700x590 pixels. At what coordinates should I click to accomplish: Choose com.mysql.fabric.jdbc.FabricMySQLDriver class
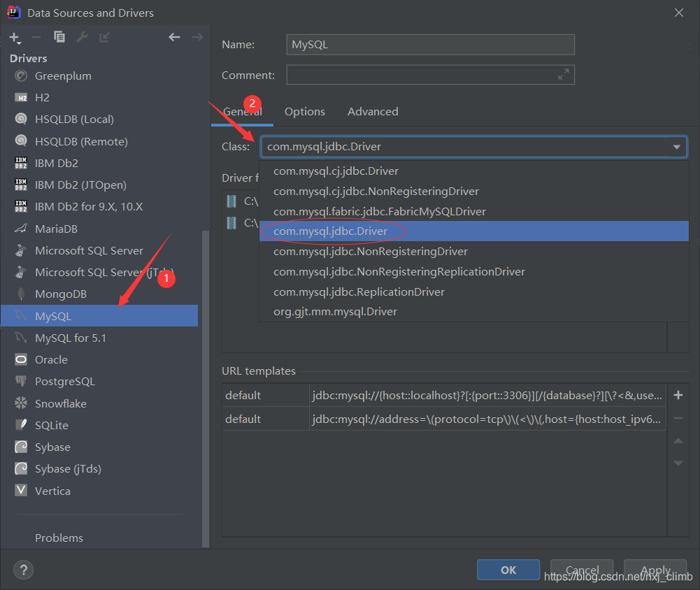(x=474, y=211)
